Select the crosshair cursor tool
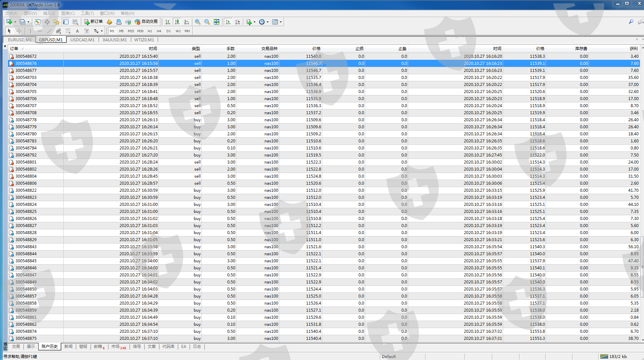The width and height of the screenshot is (644, 360). [x=19, y=31]
